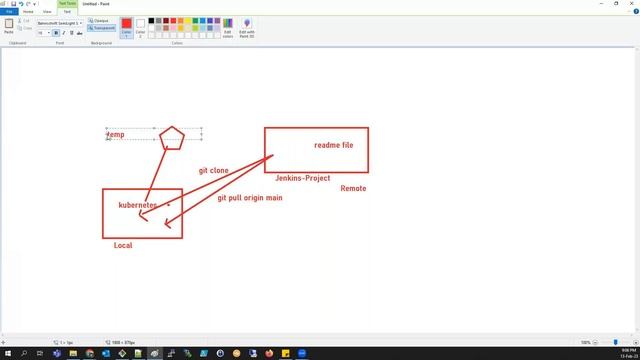Click the Copy icon in Clipboard group

[20, 28]
